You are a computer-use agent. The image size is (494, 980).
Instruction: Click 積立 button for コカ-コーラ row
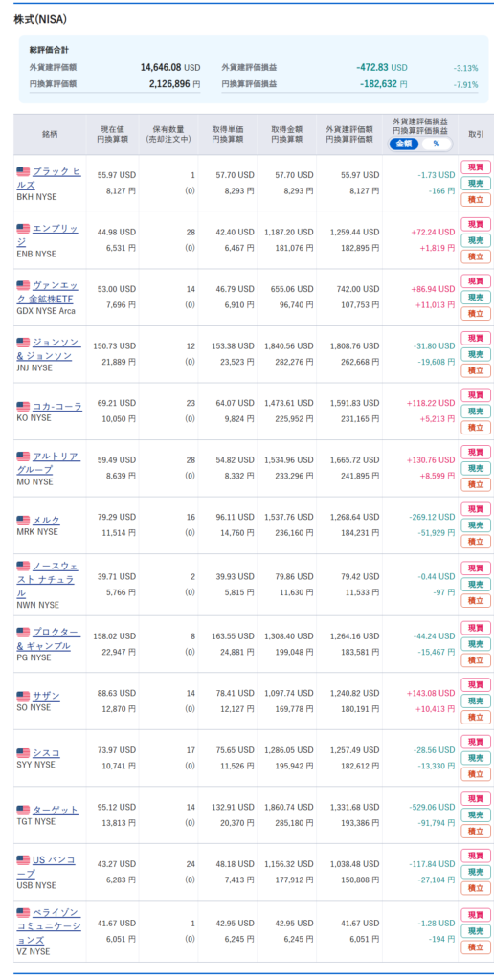(476, 428)
